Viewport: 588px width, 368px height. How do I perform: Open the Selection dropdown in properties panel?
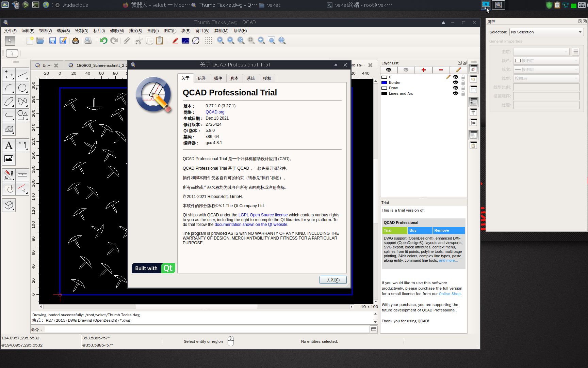546,32
